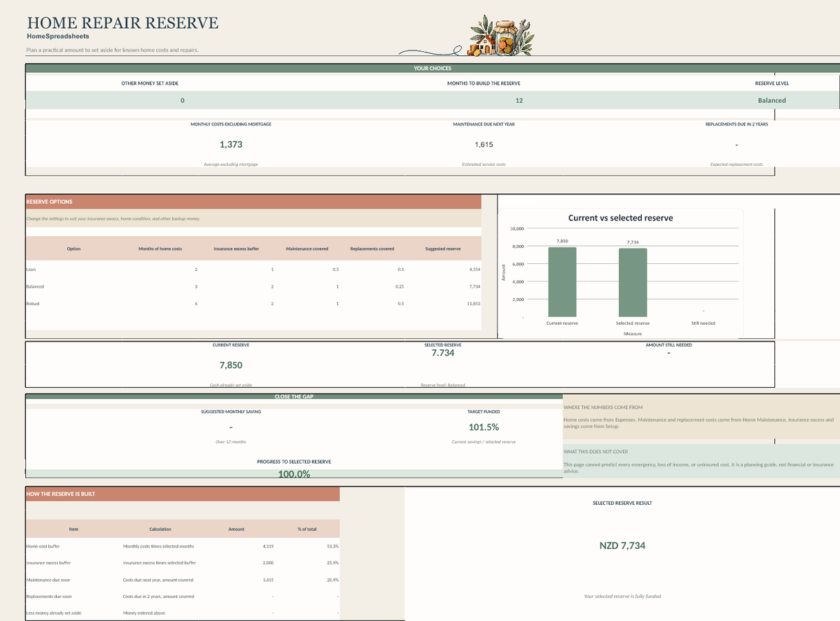The height and width of the screenshot is (621, 840).
Task: Click the 1,615 under Maintenance Due Next Year
Action: coord(484,144)
